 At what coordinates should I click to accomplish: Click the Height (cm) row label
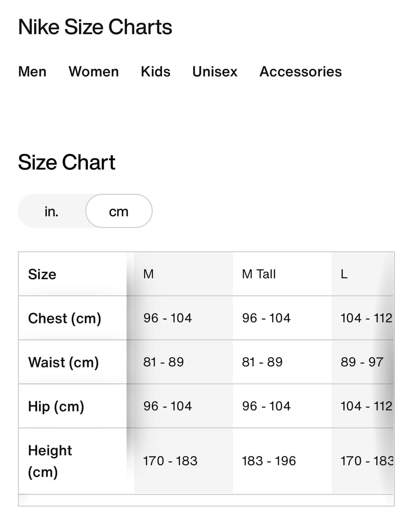(x=50, y=461)
